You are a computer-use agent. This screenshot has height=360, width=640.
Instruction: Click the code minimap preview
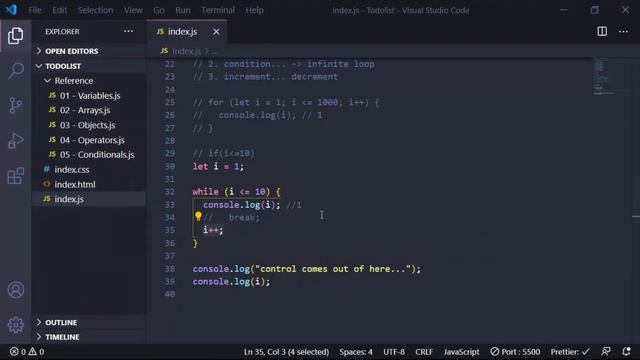point(604,78)
